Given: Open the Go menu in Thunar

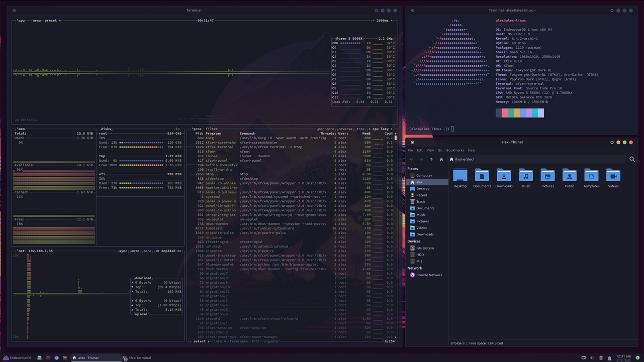Looking at the screenshot, I should coord(440,150).
